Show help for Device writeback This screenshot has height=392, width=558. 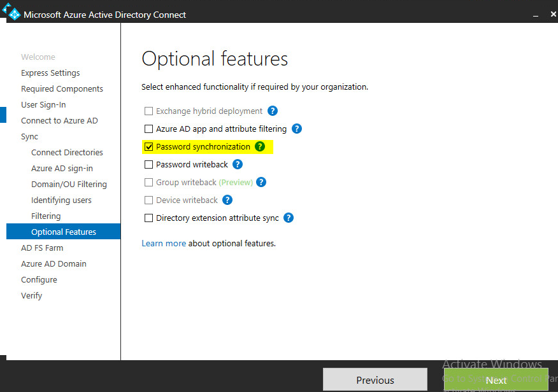tap(227, 200)
